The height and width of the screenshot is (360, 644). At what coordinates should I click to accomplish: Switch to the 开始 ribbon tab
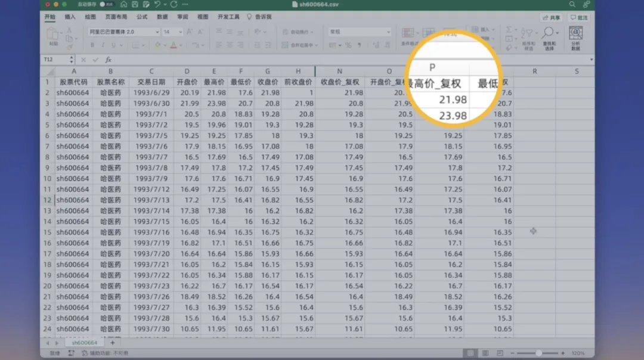(49, 17)
